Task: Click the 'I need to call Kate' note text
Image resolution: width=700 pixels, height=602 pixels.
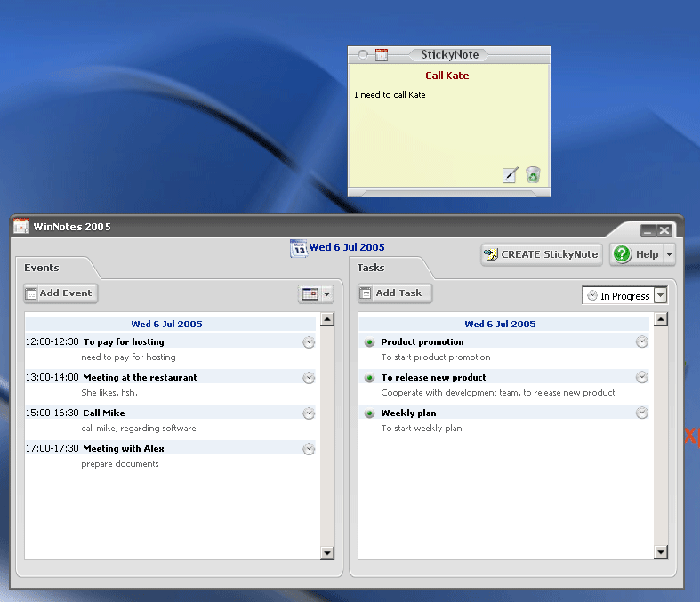Action: coord(390,94)
